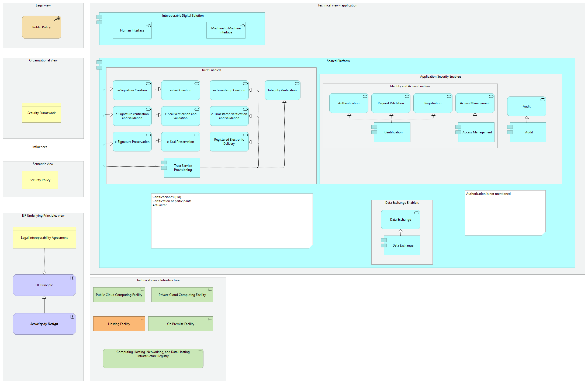The height and width of the screenshot is (384, 588).
Task: Select the e-Seal Verification and Validation service
Action: click(181, 116)
